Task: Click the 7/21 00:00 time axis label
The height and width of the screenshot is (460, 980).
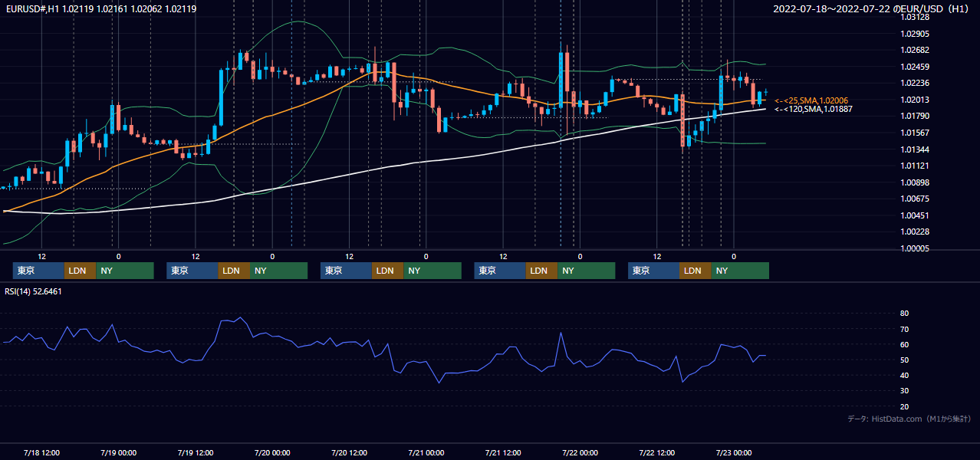Action: click(426, 452)
